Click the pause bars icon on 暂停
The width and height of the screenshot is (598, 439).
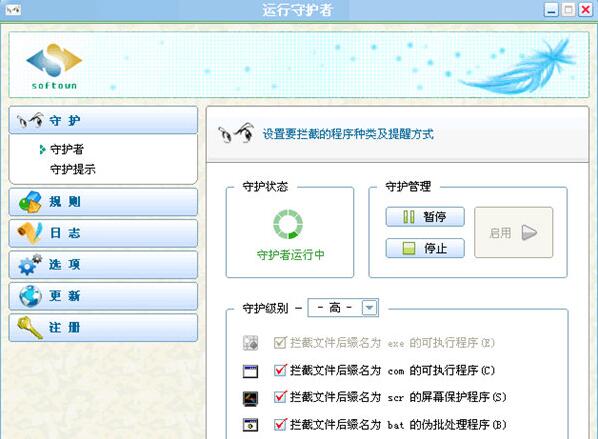tap(409, 217)
